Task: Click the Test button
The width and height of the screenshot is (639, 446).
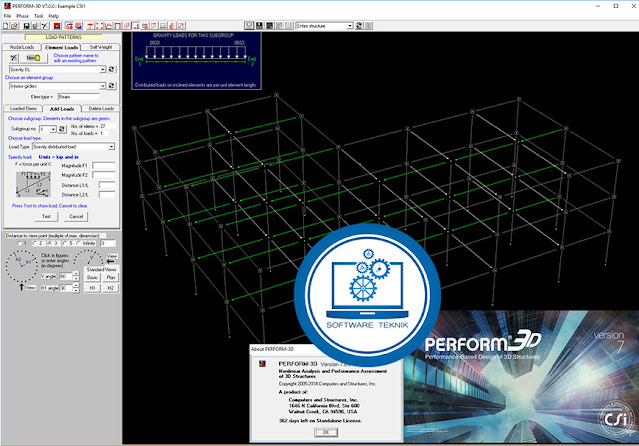Action: point(46,216)
